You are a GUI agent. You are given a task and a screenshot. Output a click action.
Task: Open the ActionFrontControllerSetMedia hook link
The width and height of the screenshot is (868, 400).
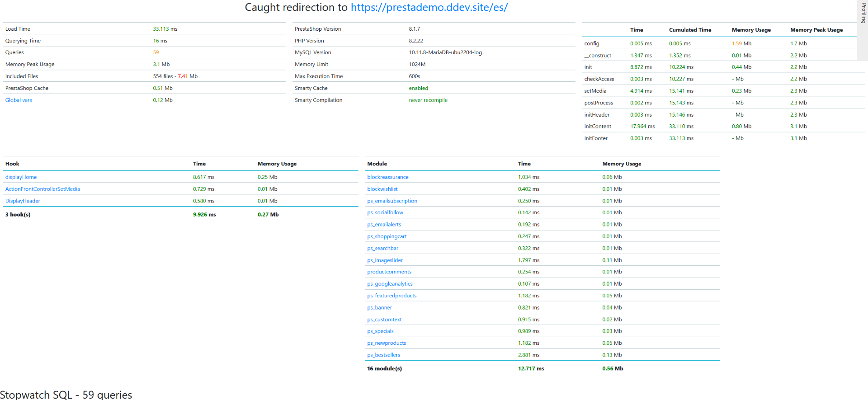tap(42, 189)
